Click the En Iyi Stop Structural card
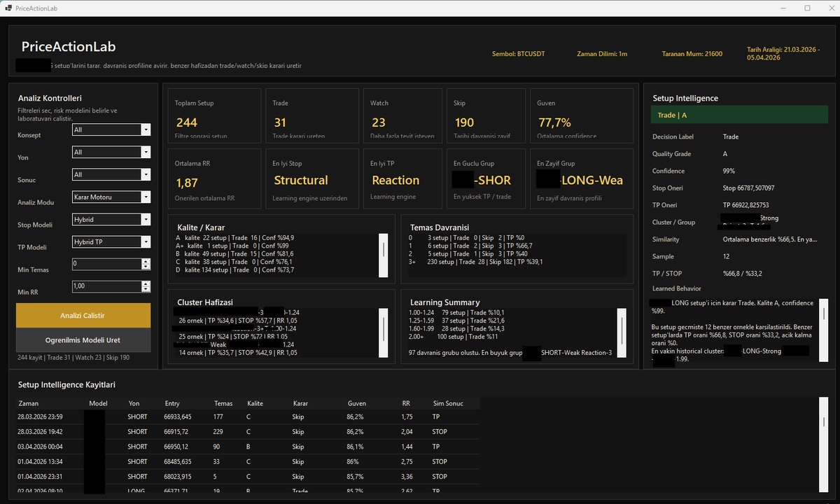Screen dimensions: 840x504 tap(311, 178)
